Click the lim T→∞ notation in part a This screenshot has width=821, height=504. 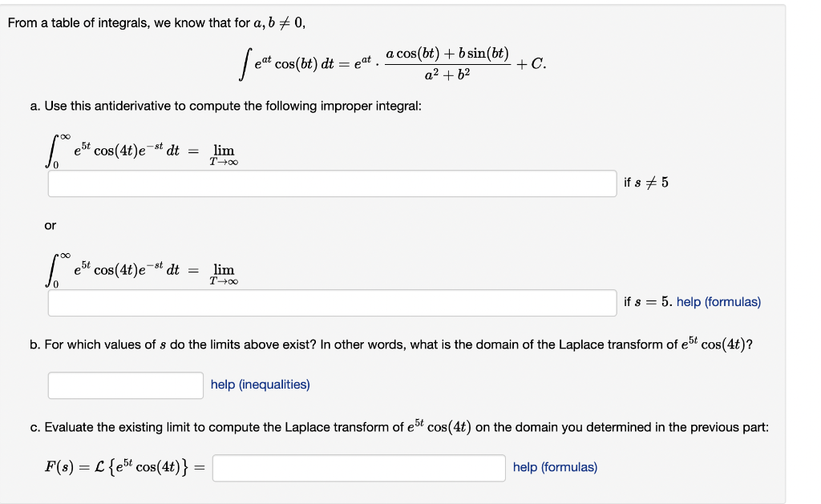click(x=223, y=154)
